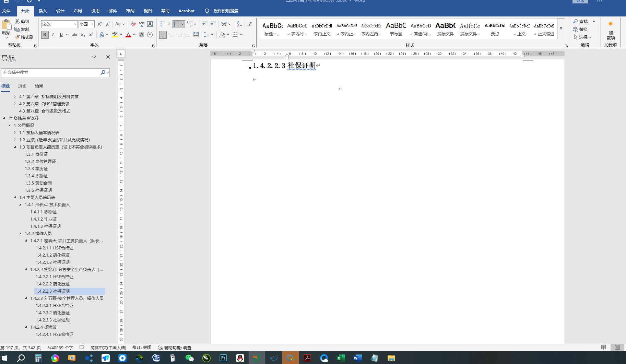Open the phonetic guide (wén) tool

142,24
